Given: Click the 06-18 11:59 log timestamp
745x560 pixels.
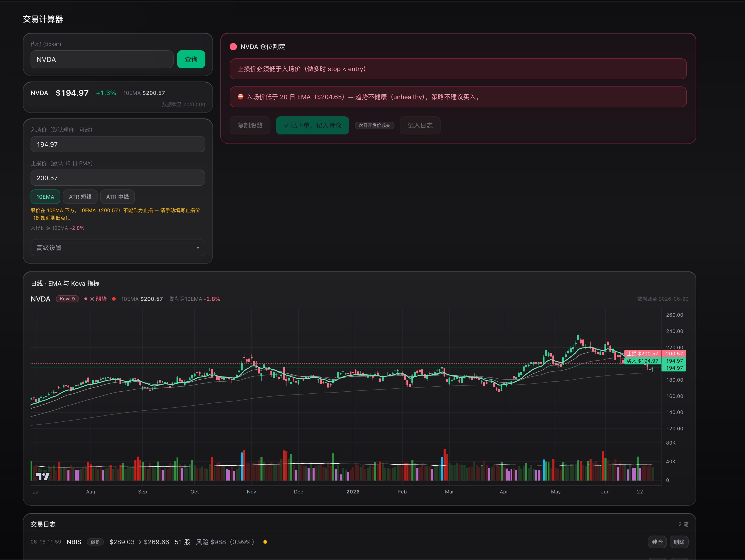Looking at the screenshot, I should [x=46, y=542].
